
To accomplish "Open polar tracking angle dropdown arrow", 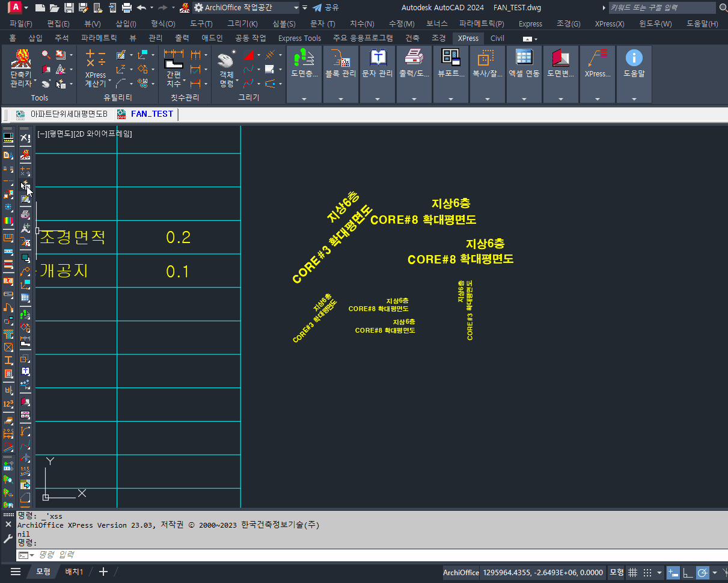I will tap(715, 572).
